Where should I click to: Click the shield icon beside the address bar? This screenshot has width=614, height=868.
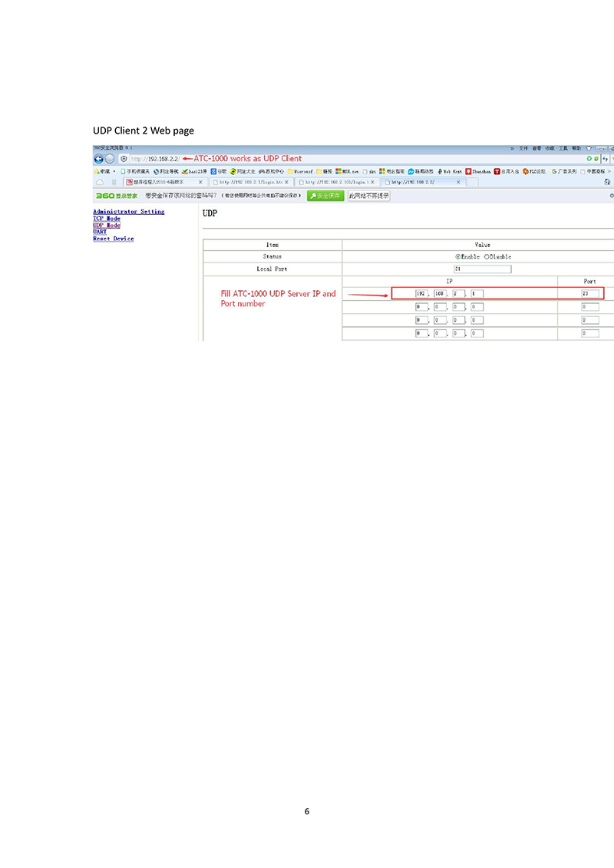[124, 159]
